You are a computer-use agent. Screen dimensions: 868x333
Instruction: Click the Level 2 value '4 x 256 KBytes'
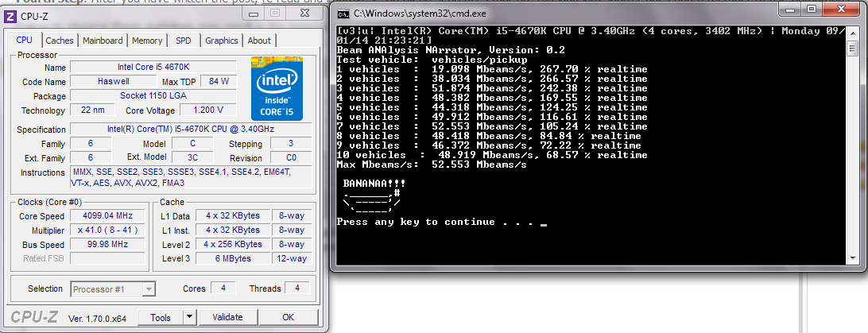(x=232, y=245)
